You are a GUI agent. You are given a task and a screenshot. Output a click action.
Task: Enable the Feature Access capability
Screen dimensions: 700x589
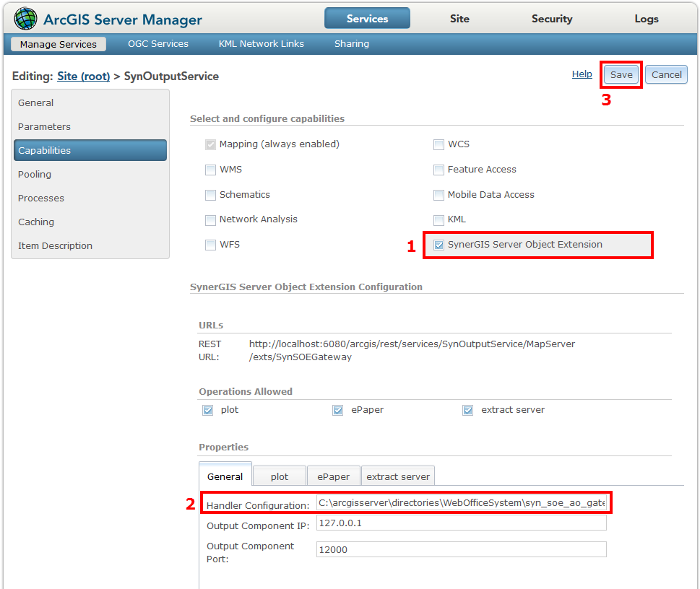[x=438, y=170]
